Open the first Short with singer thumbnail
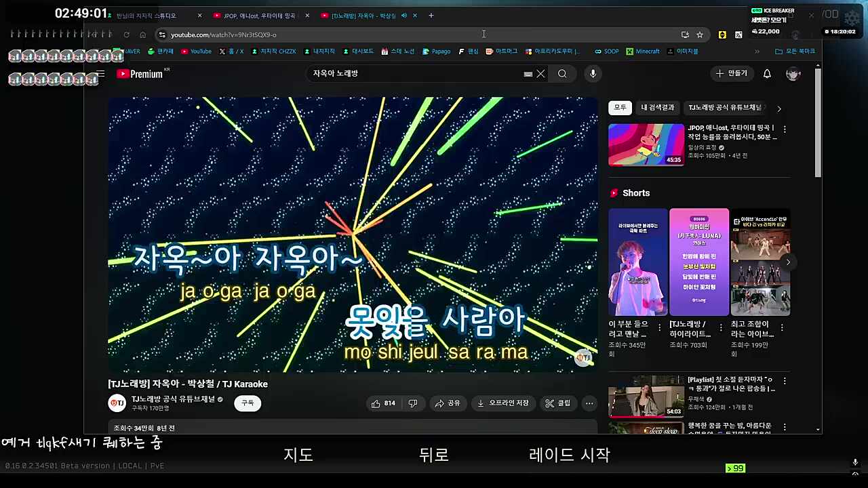The height and width of the screenshot is (488, 868). 638,262
